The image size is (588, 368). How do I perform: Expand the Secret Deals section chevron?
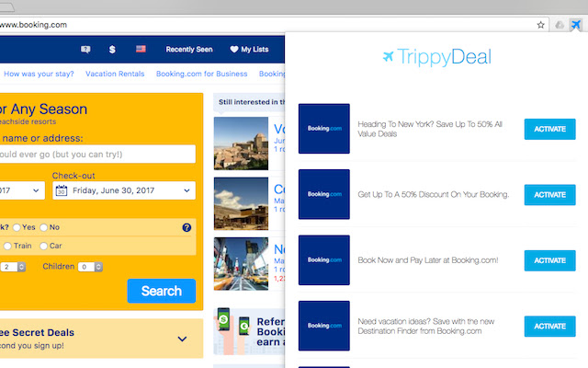click(x=182, y=339)
